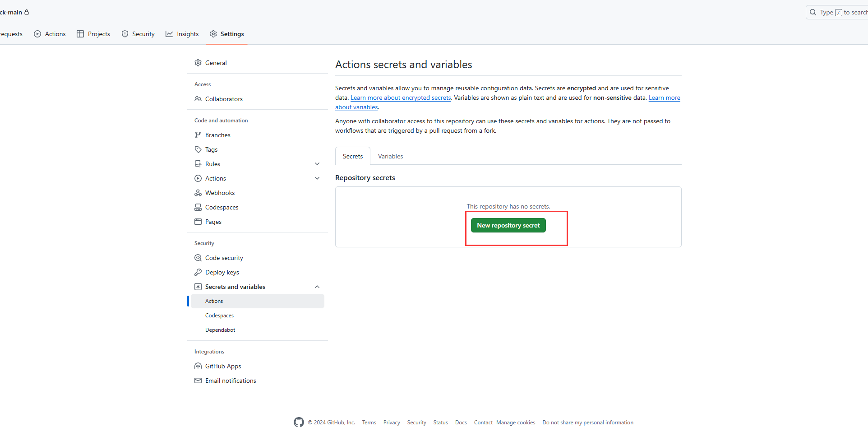Open the Privacy link in footer
868x432 pixels.
pos(392,423)
